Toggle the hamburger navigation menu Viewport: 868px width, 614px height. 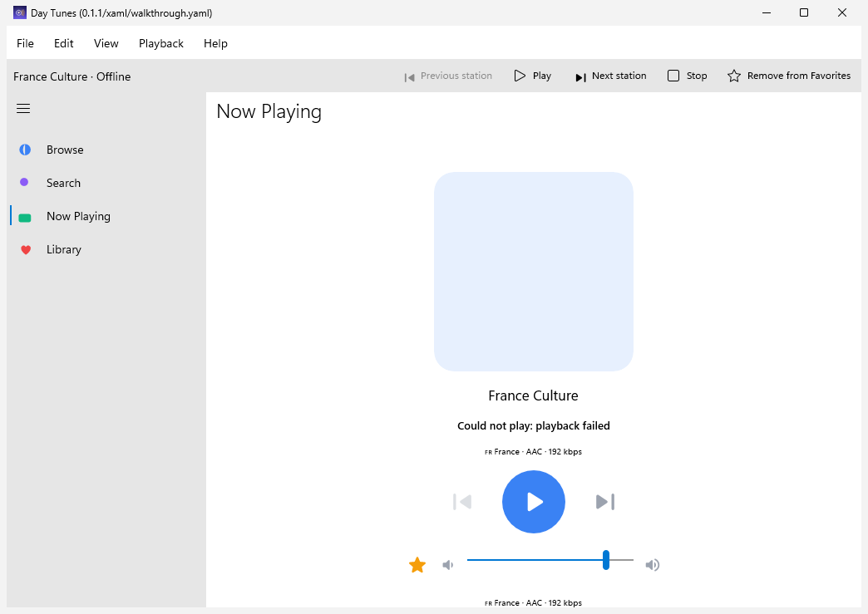click(x=23, y=108)
